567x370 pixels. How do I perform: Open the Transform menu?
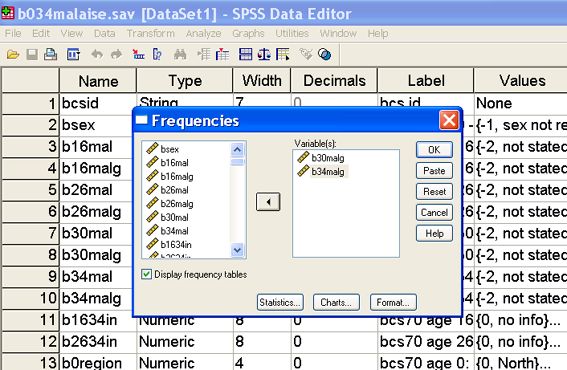(150, 34)
